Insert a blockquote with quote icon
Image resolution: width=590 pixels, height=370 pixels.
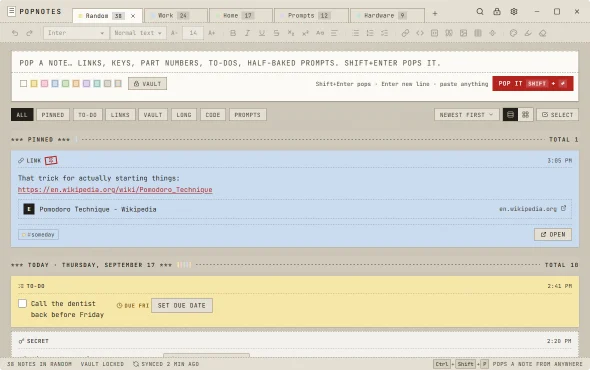coord(449,33)
